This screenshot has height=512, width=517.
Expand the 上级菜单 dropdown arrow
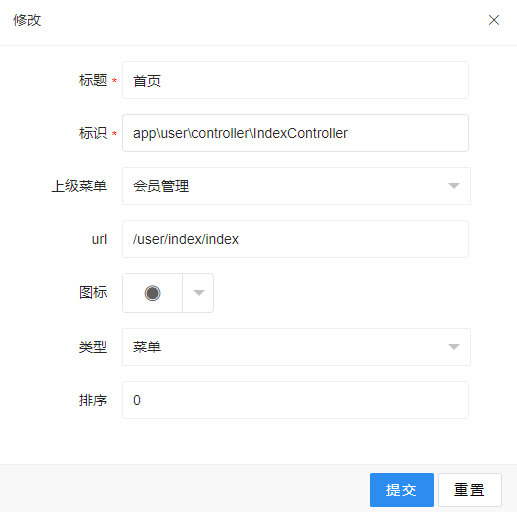click(x=454, y=186)
